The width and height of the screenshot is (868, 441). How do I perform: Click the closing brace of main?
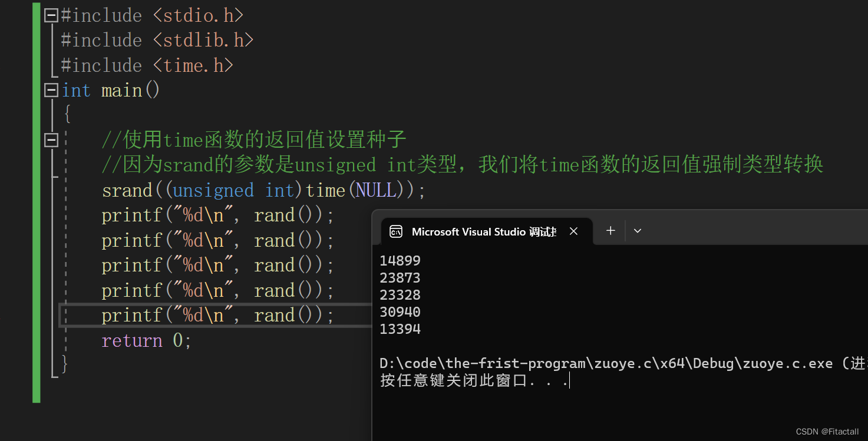tap(65, 365)
